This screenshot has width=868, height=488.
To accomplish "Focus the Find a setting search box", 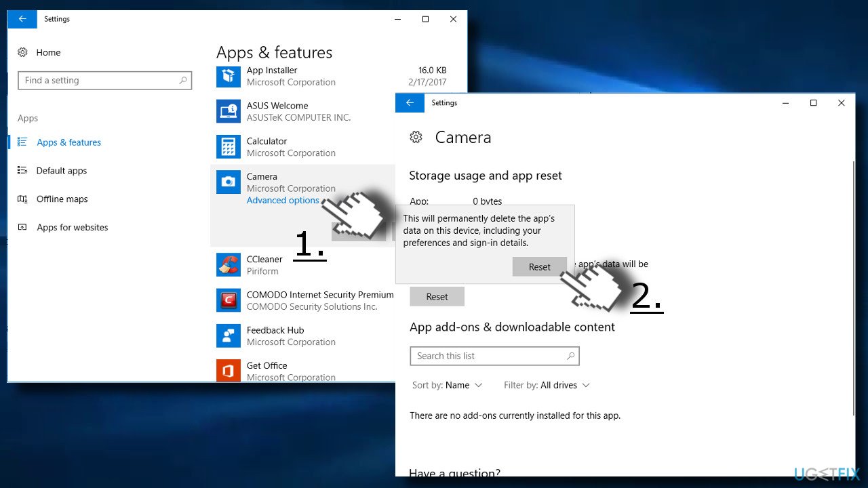I will [x=105, y=81].
